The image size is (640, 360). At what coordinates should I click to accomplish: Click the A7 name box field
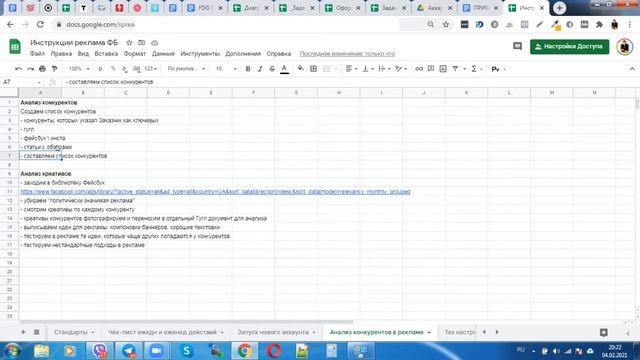tap(22, 82)
